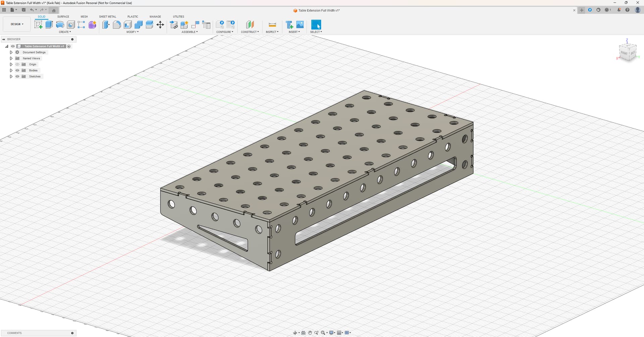The image size is (644, 337).
Task: Click the Create Sketch tool icon
Action: [39, 24]
